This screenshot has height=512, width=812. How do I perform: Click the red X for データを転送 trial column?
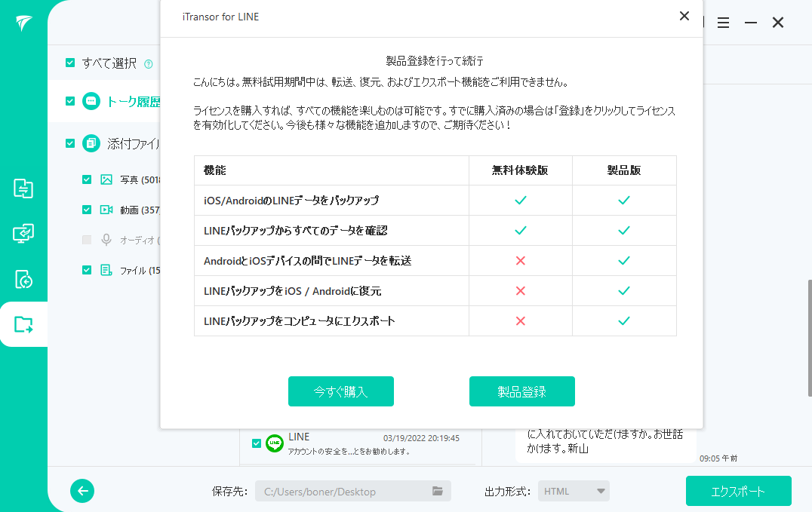(x=521, y=260)
